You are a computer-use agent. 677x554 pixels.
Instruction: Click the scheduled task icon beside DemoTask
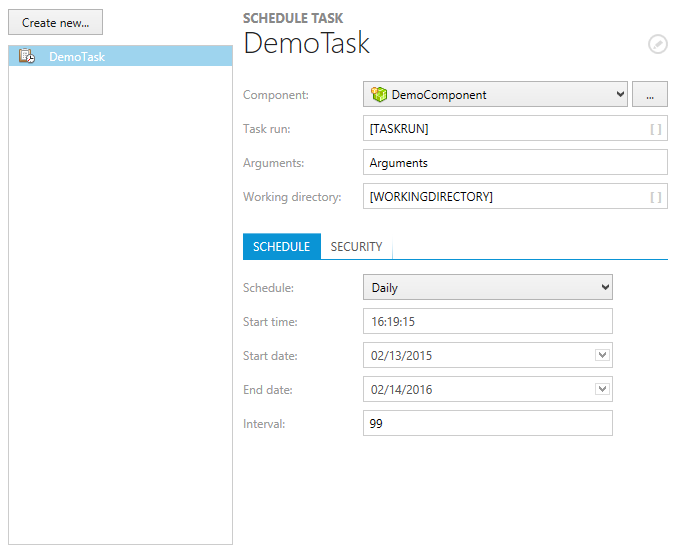click(x=27, y=57)
